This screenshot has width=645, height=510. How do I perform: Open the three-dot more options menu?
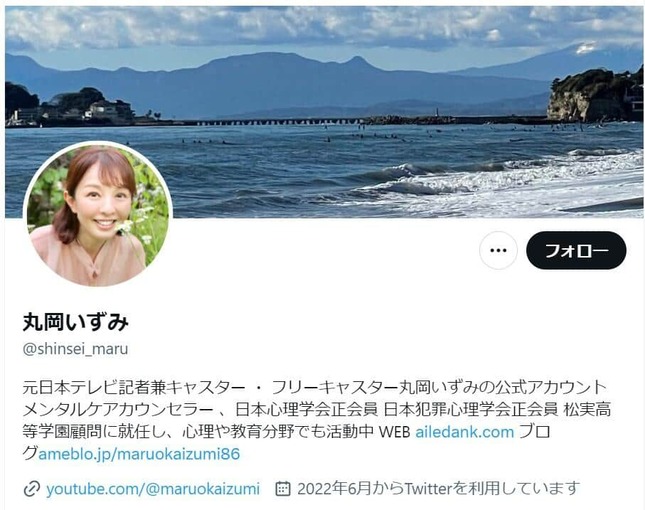tap(498, 250)
